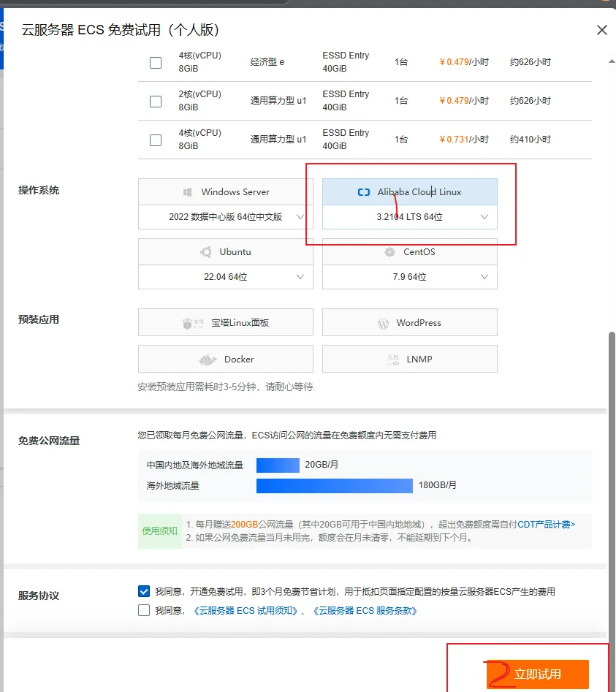This screenshot has height=692, width=616.
Task: Click the Alibaba Cloud logo icon
Action: (364, 192)
